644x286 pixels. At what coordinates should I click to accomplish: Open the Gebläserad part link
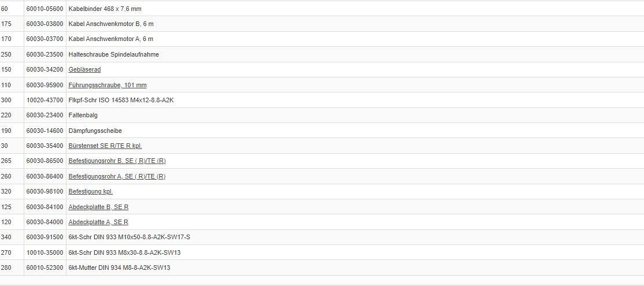[x=84, y=70]
